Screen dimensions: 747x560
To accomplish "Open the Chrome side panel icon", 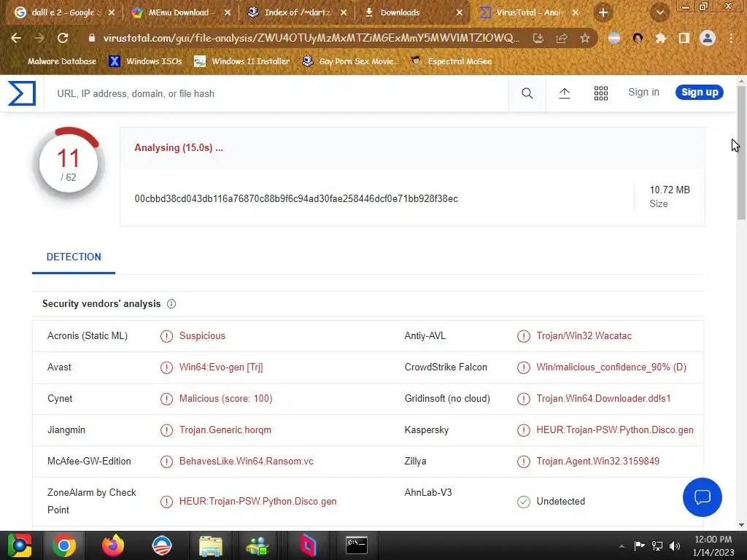I will tap(684, 38).
